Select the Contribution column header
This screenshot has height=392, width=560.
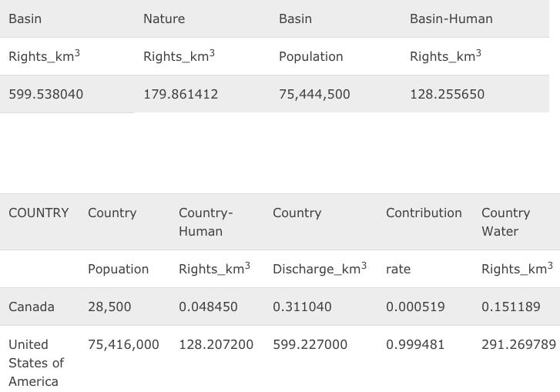tap(424, 213)
